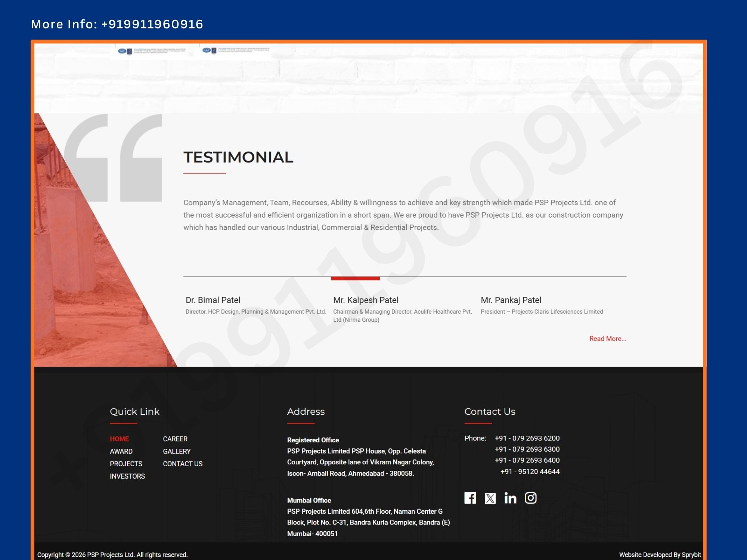Select Mr. Kalpesh Patel testimonial tab
This screenshot has width=747, height=560.
366,300
